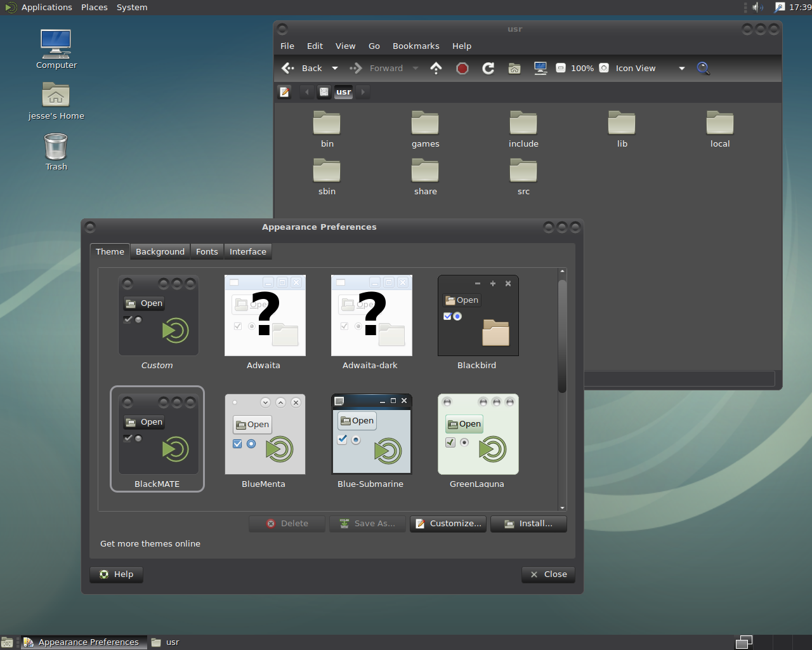Expand the Forward history dropdown arrow
Viewport: 812px width, 650px height.
(416, 68)
